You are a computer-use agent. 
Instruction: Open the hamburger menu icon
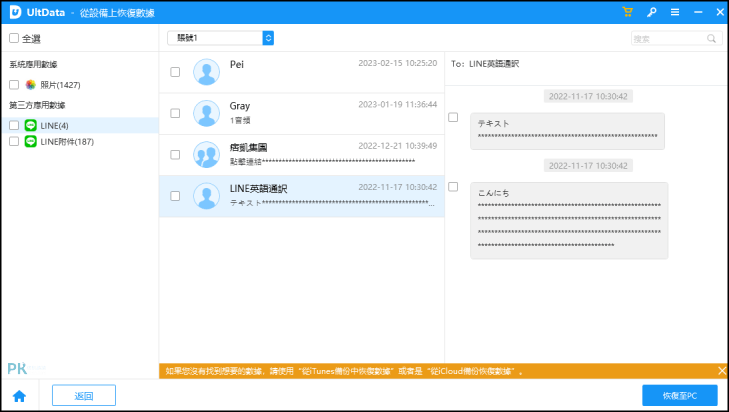675,12
